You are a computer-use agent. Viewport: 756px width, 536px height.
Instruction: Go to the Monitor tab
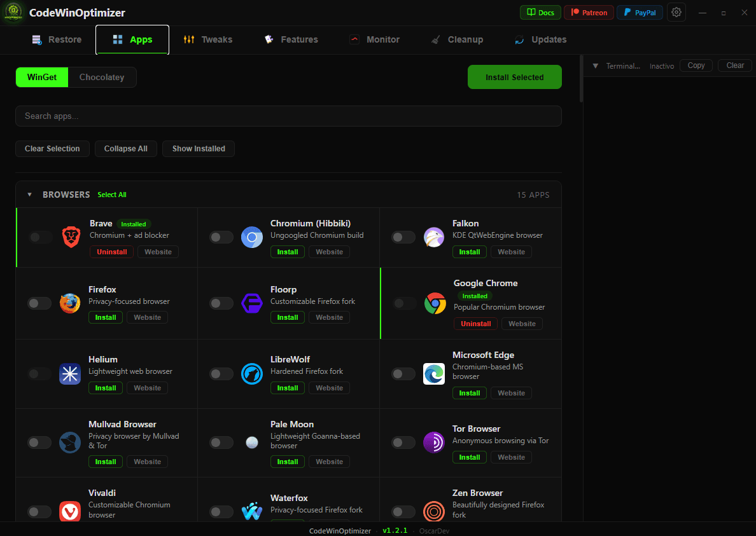[x=375, y=39]
